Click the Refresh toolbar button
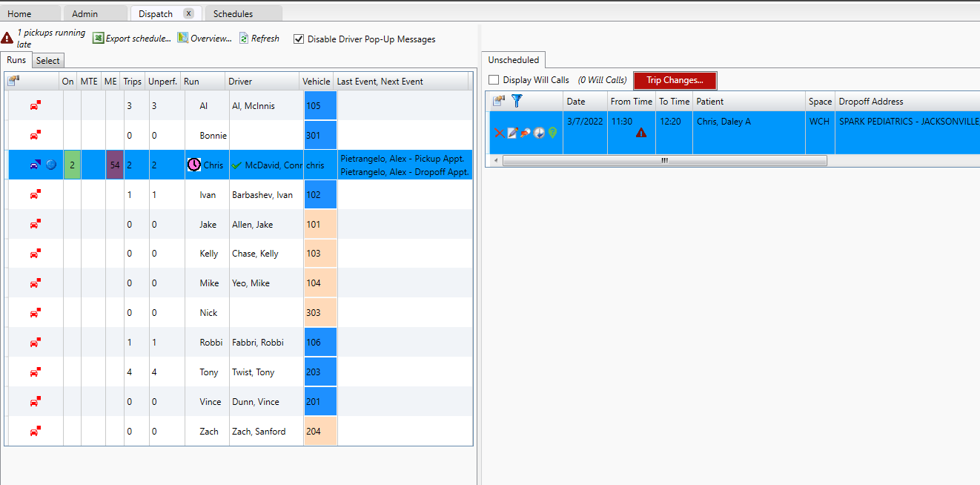980x485 pixels. pos(259,39)
